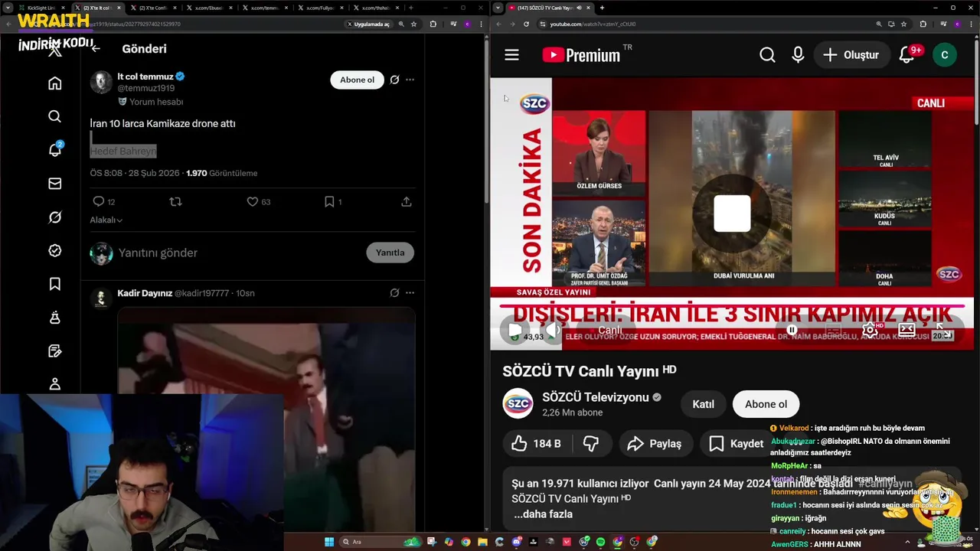Image resolution: width=980 pixels, height=551 pixels.
Task: Open the X Profile icon in sidebar
Action: pos(54,384)
